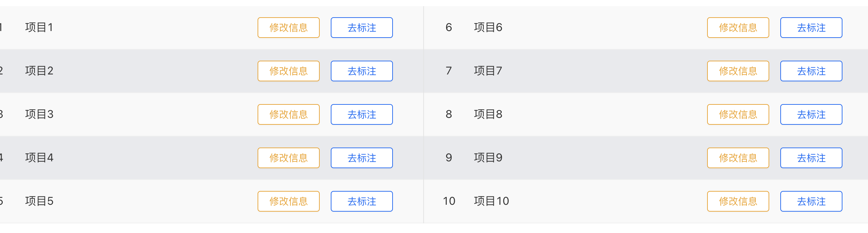Edit 项目7 information via 修改信息

(738, 71)
